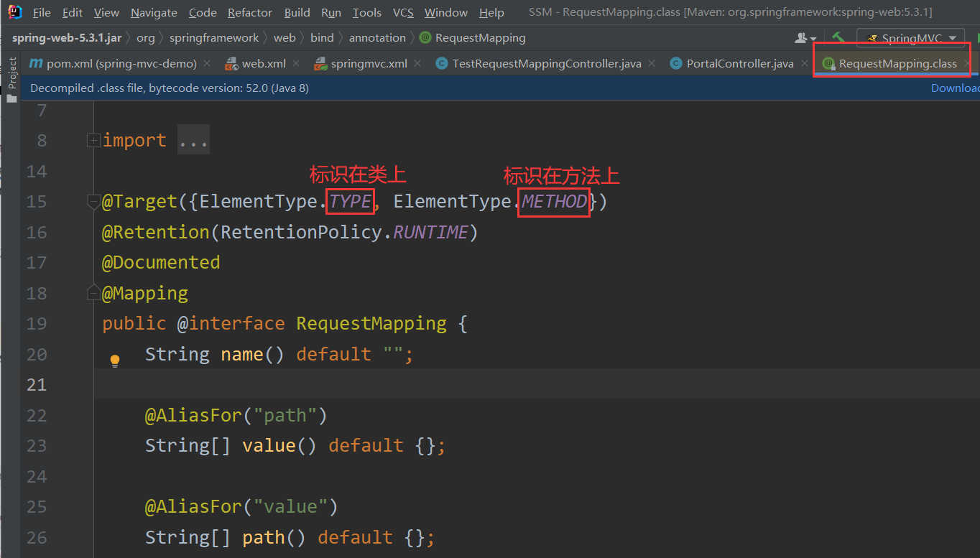Click the annotation breadcrumb
980x558 pixels.
(x=377, y=38)
